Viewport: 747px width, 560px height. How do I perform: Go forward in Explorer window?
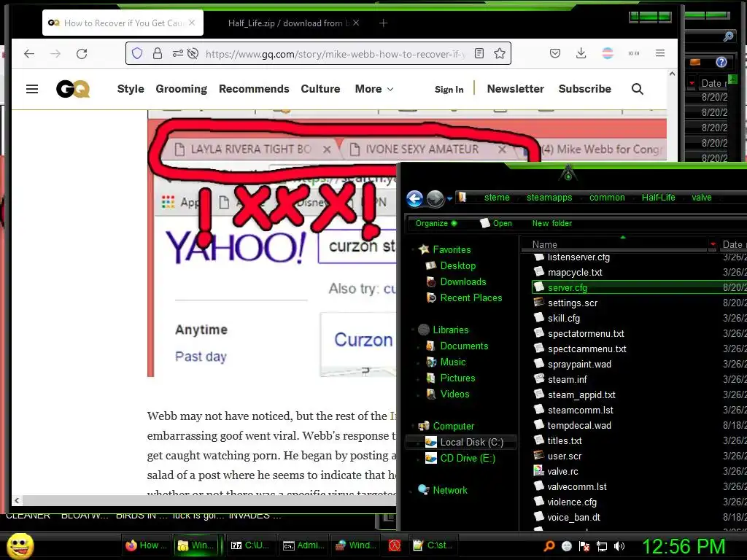(435, 198)
